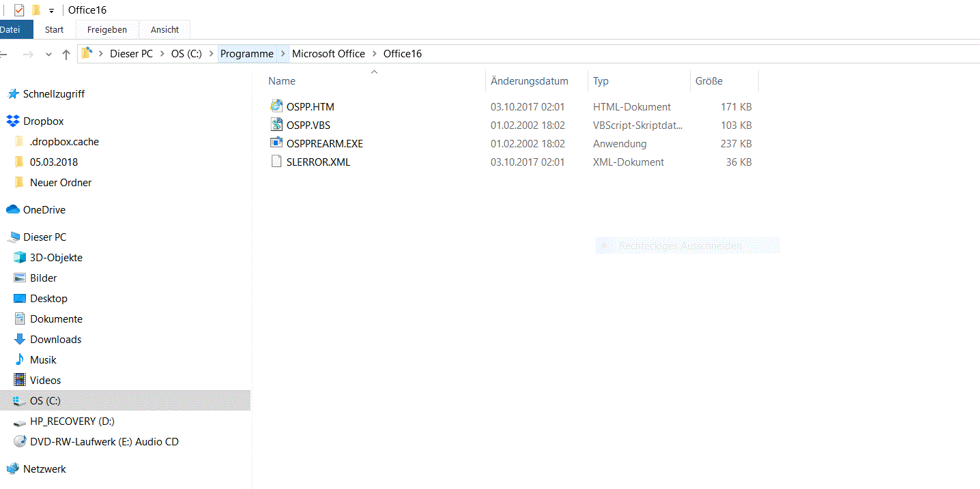Click the 171 KB size cell
Screen dimensions: 980x489
(x=736, y=107)
